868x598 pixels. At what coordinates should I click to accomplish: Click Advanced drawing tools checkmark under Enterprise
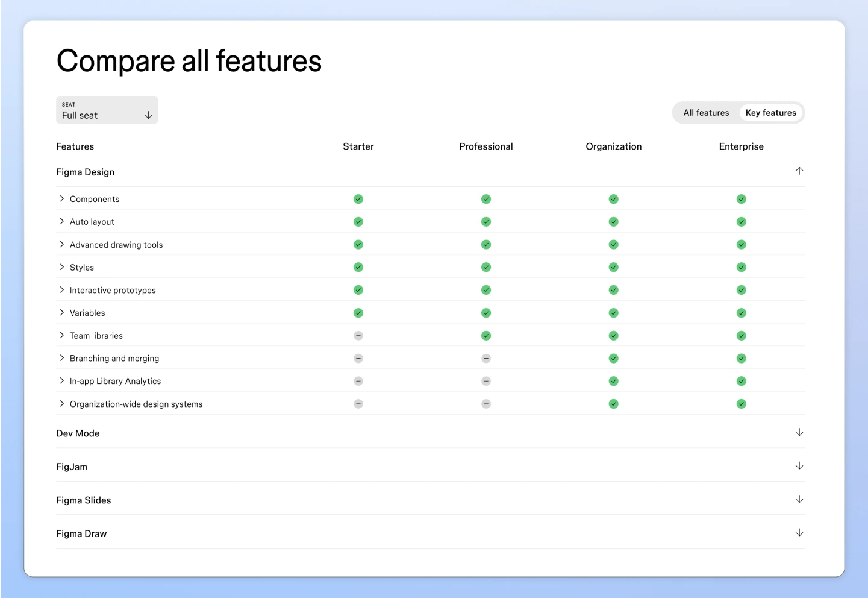coord(742,245)
